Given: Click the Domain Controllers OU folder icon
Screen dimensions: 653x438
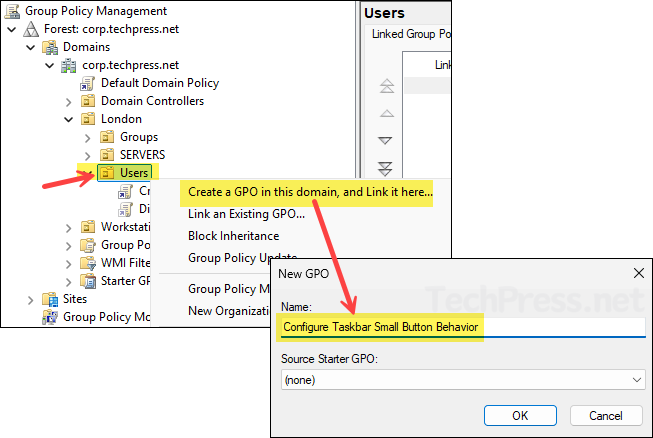Looking at the screenshot, I should [88, 101].
